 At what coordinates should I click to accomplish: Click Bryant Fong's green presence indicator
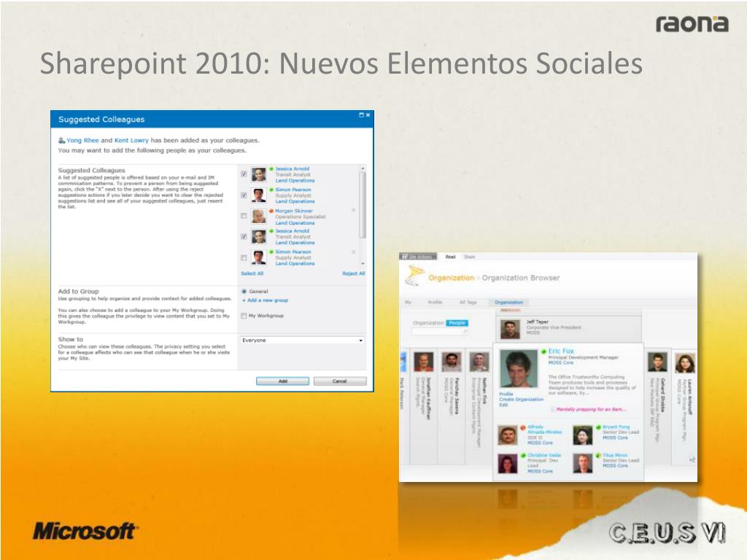[598, 427]
